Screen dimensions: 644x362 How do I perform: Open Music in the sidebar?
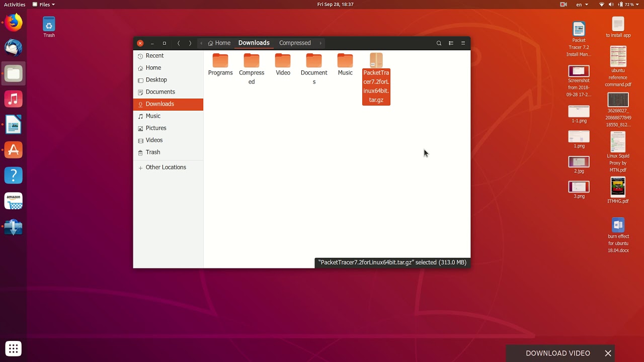click(168, 116)
